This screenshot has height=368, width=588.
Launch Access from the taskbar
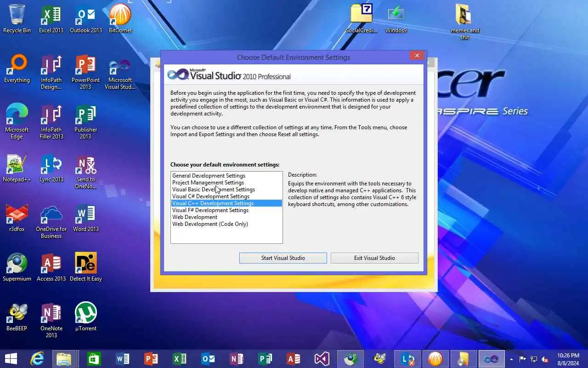pos(293,359)
